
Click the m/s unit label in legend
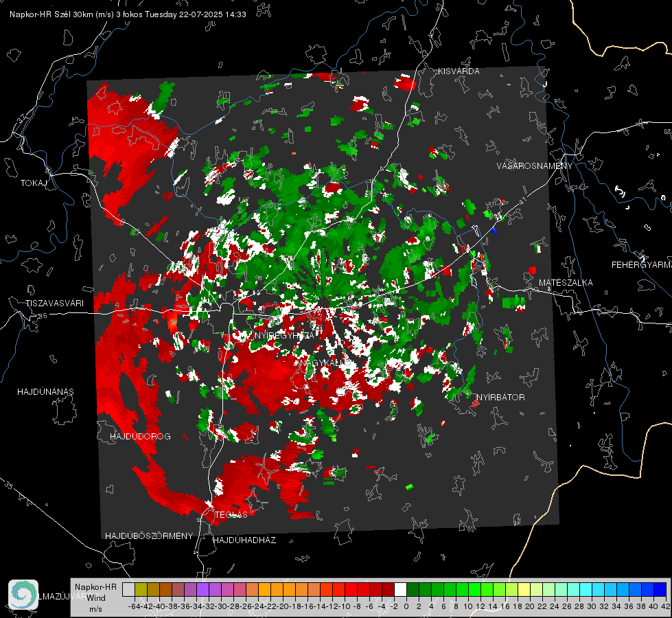click(95, 609)
